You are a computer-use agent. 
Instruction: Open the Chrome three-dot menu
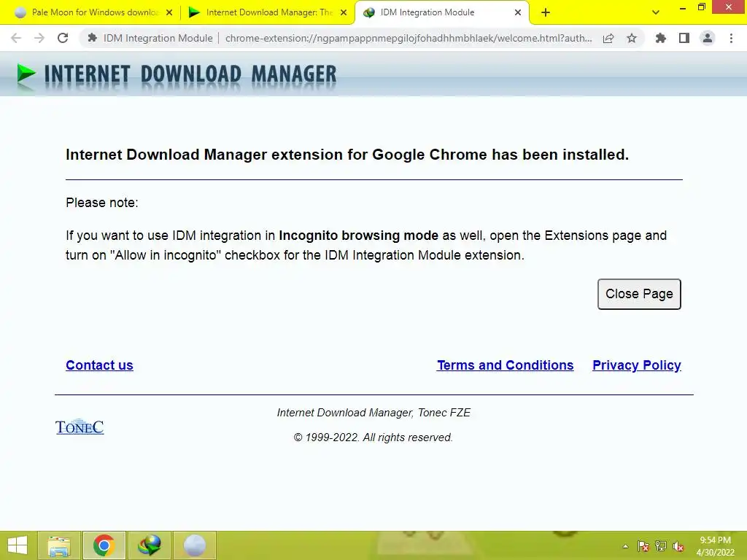[x=731, y=38]
